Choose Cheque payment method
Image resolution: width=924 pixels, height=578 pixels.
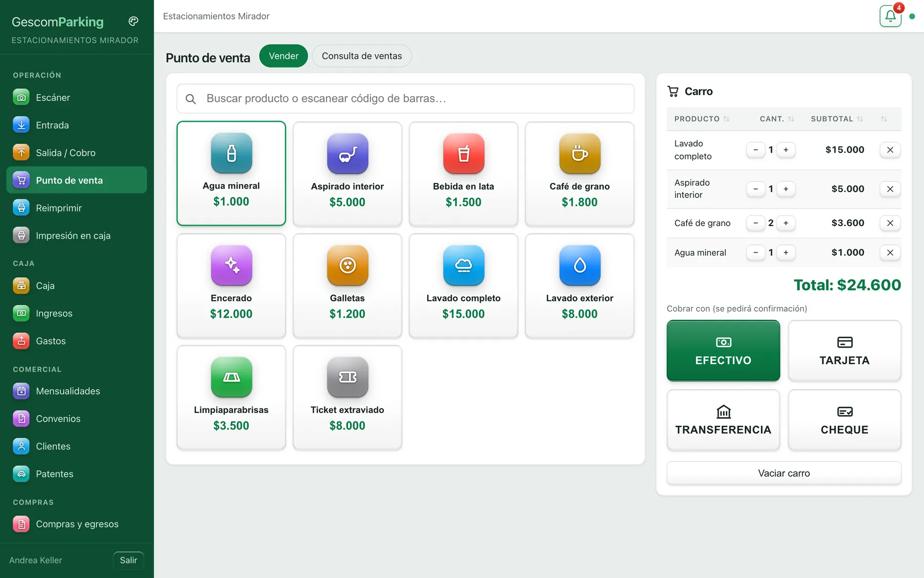coord(844,420)
